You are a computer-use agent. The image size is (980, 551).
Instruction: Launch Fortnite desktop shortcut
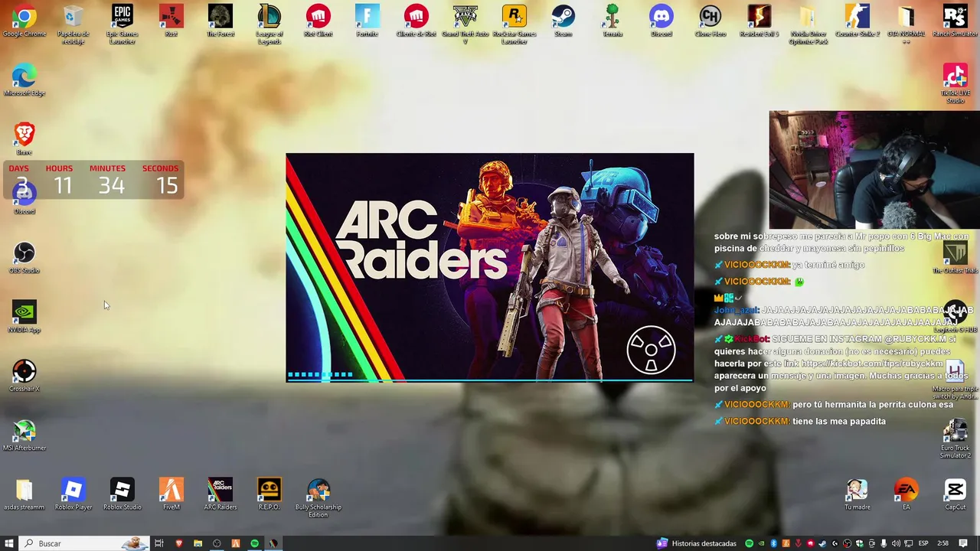[x=367, y=21]
